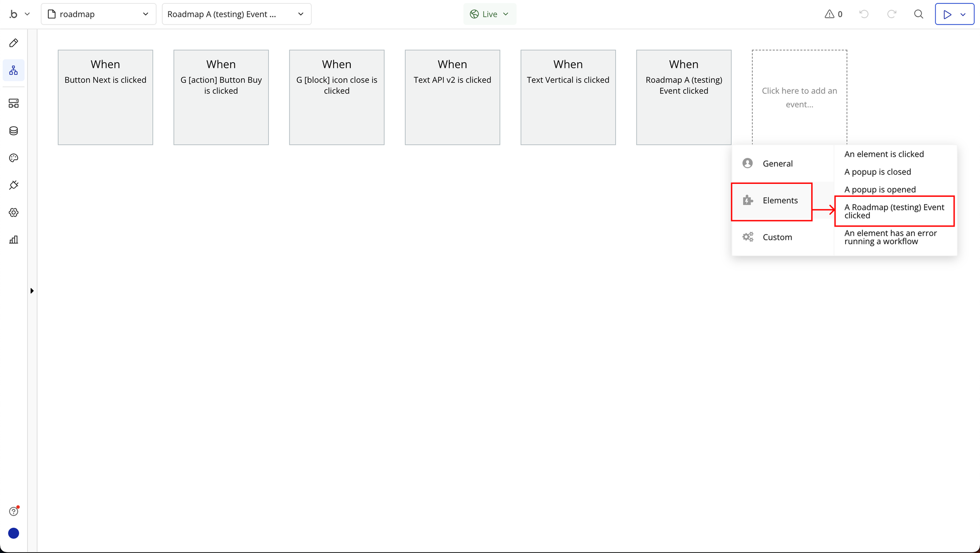This screenshot has height=553, width=980.
Task: Choose 'A popup is opened' event
Action: click(x=880, y=190)
